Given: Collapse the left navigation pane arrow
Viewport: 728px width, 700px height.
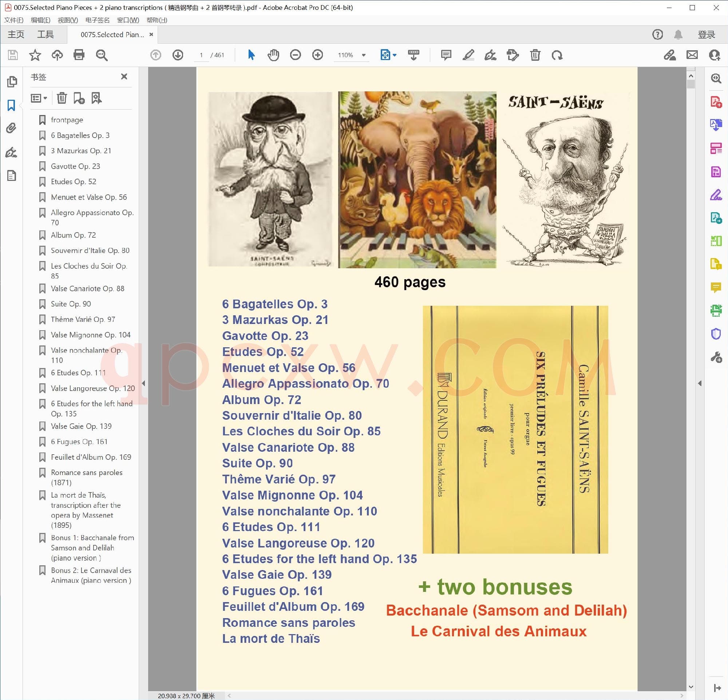Looking at the screenshot, I should tap(143, 383).
